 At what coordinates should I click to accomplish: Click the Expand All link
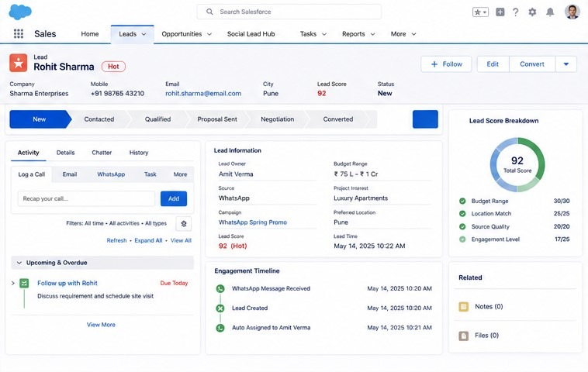point(148,240)
